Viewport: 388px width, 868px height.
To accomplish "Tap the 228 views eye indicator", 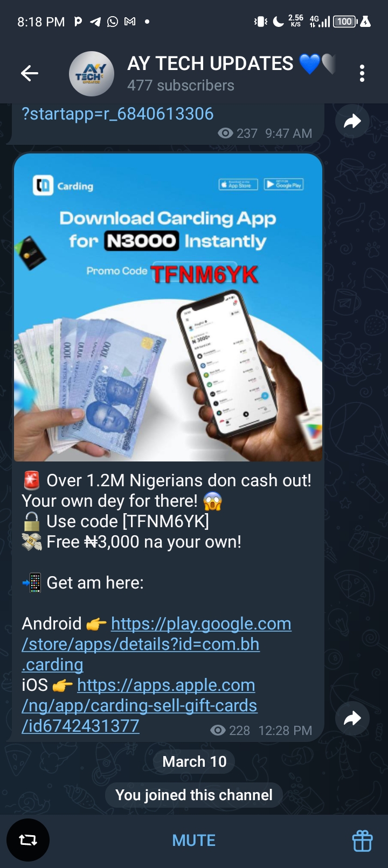I will (230, 730).
